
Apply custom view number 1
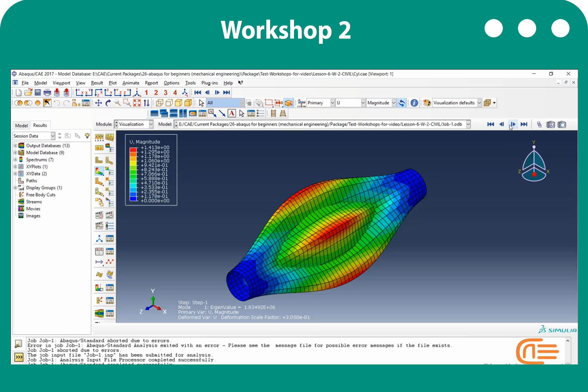click(x=146, y=92)
